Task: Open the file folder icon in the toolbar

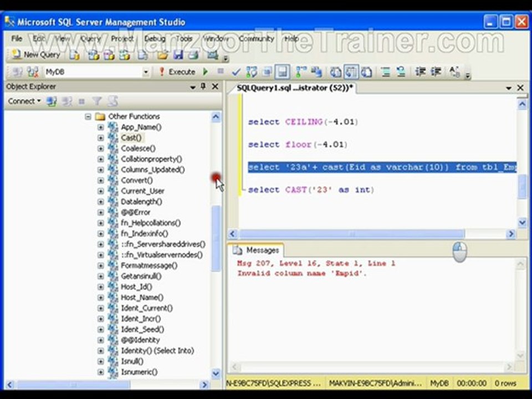Action: [162, 55]
